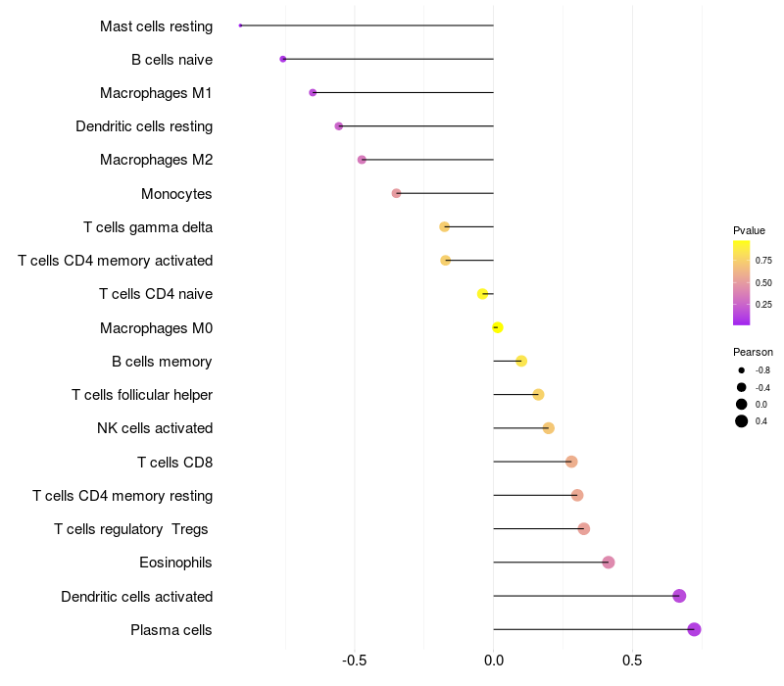Click the Dendritic cells activated dot

click(x=679, y=596)
